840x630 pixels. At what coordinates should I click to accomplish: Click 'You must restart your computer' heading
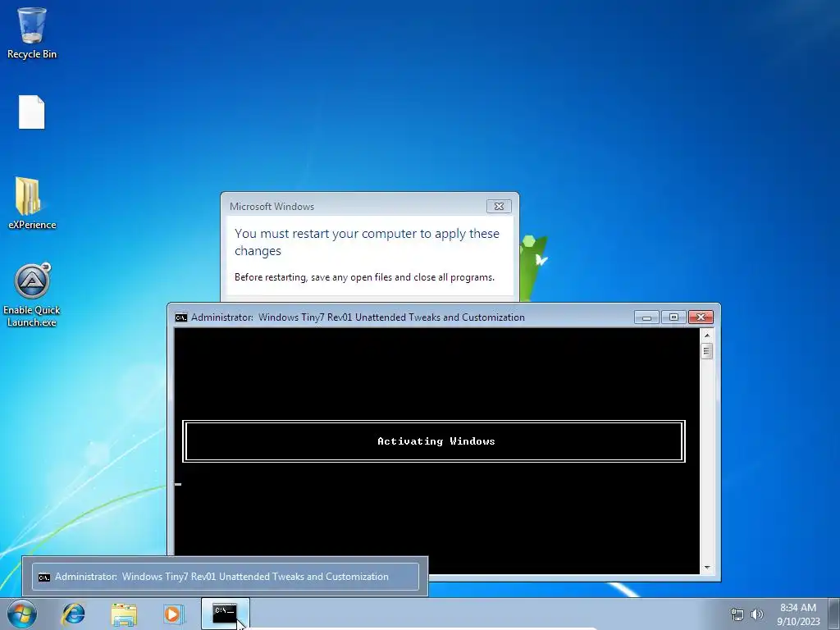(x=367, y=242)
